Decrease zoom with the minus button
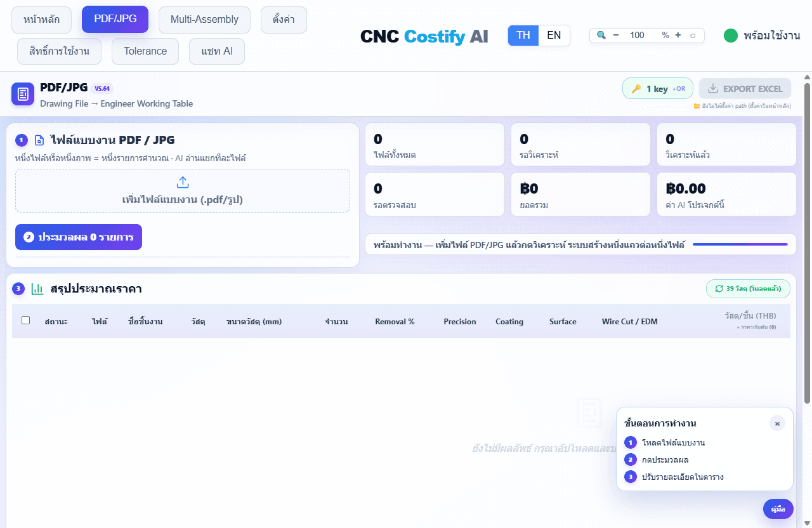The image size is (812, 528). (x=615, y=36)
